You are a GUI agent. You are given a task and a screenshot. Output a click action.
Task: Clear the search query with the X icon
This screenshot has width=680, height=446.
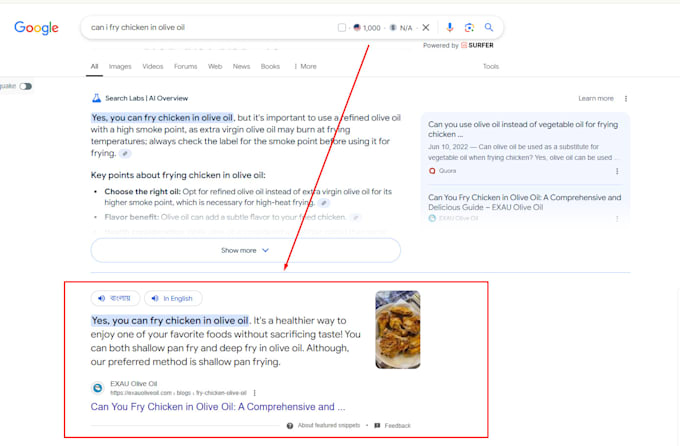pos(426,28)
